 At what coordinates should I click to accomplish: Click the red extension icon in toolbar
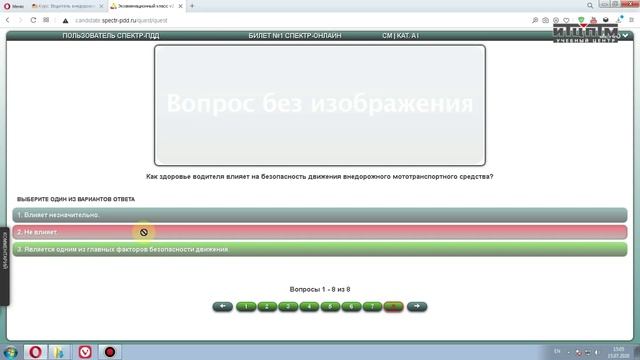point(593,20)
